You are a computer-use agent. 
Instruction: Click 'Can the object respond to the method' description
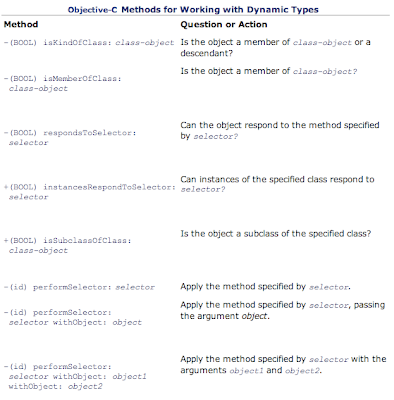(280, 130)
